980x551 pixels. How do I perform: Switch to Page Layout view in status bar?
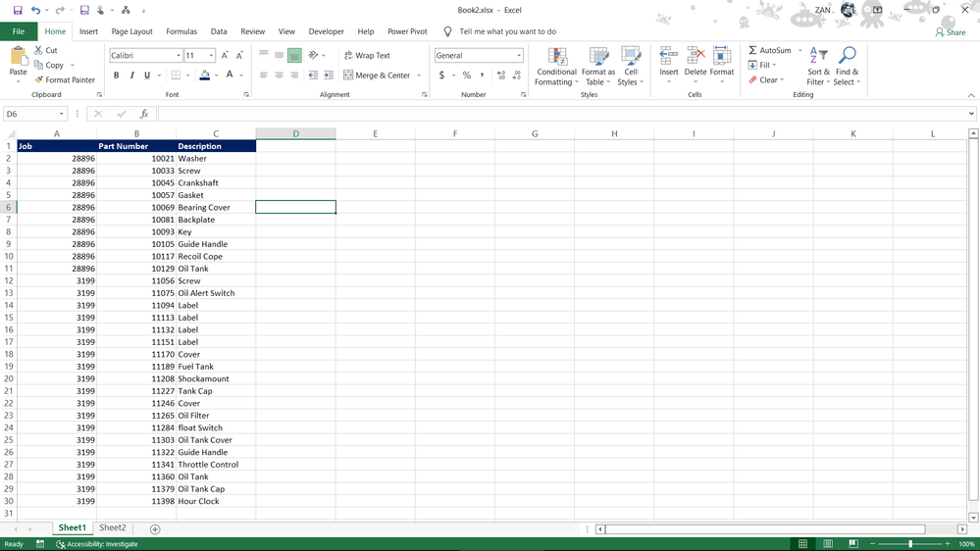pyautogui.click(x=828, y=544)
